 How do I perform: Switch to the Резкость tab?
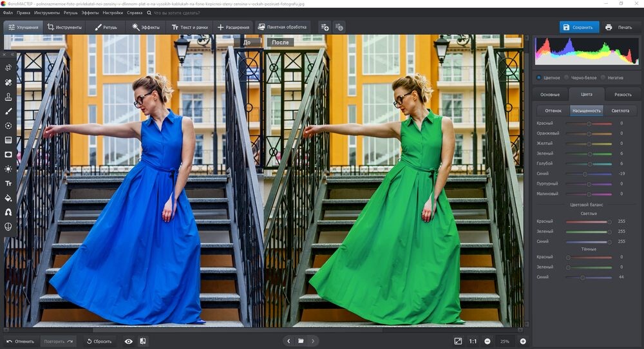[623, 95]
